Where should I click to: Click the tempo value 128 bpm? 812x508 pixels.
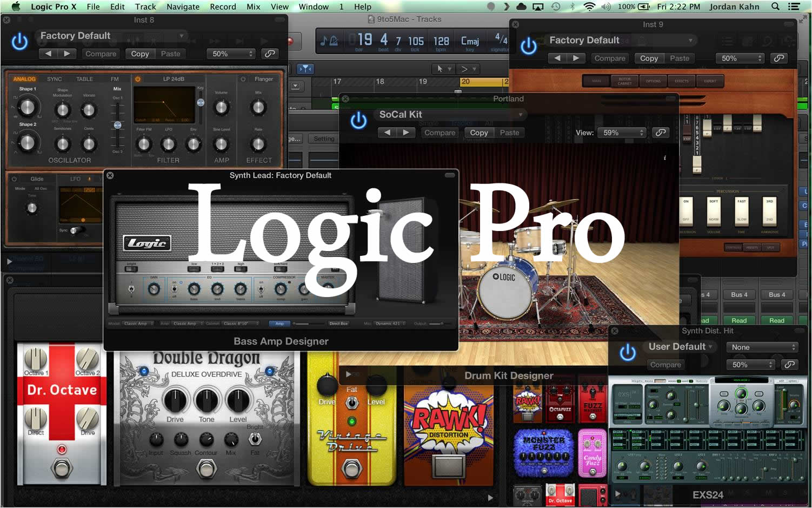click(441, 41)
